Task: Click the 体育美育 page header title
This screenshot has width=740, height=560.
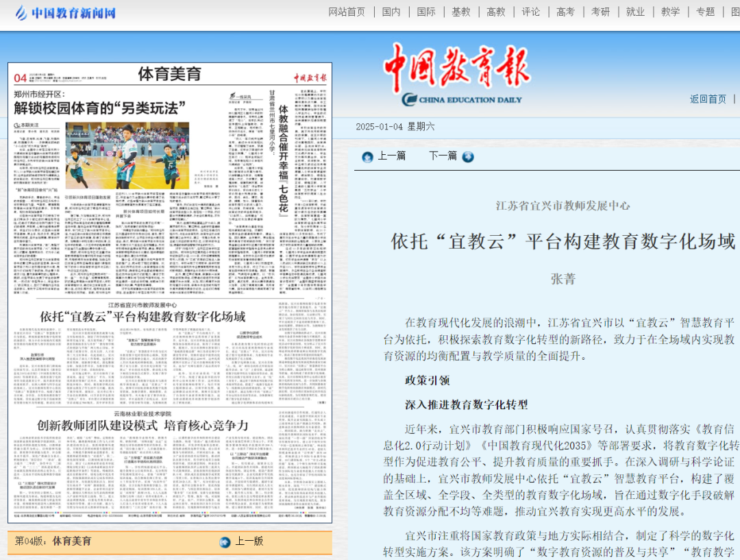Action: point(169,73)
